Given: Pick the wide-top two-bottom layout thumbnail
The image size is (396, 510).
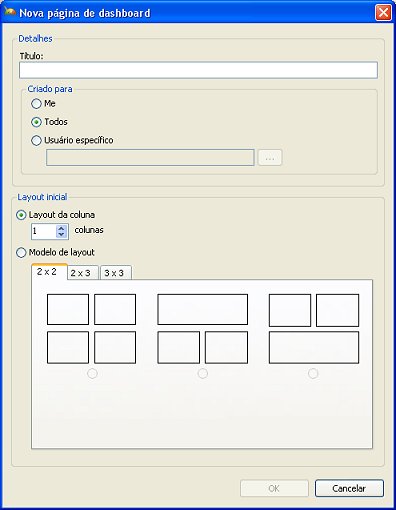Looking at the screenshot, I should [x=203, y=329].
